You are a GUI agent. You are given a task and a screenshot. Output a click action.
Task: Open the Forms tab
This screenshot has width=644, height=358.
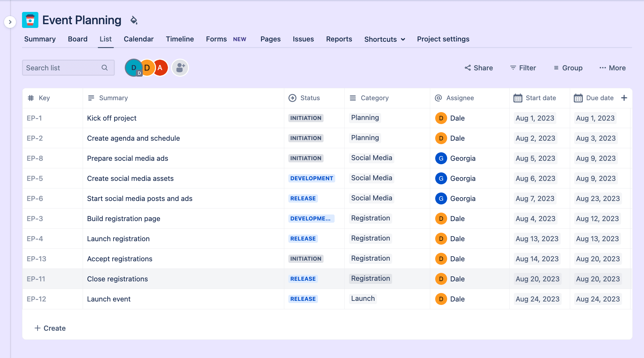tap(216, 39)
